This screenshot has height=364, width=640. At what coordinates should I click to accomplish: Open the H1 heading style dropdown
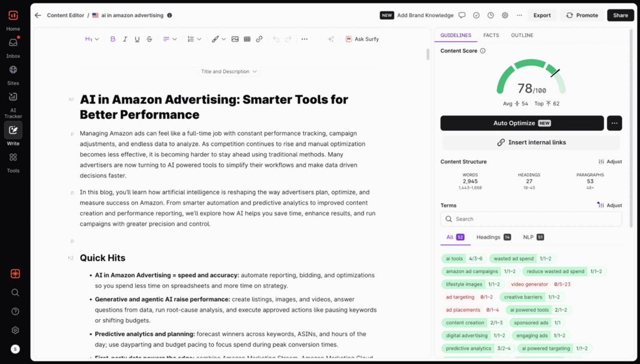tap(92, 39)
